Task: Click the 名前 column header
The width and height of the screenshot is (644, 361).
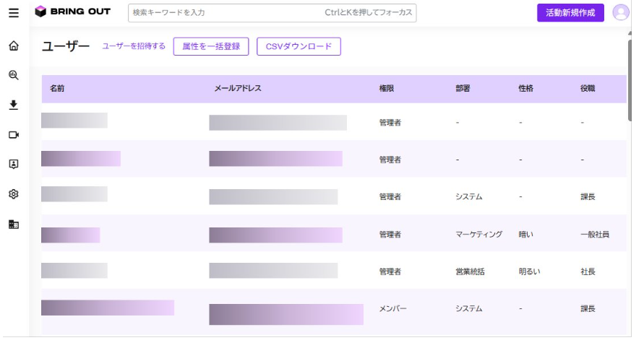Action: [57, 88]
